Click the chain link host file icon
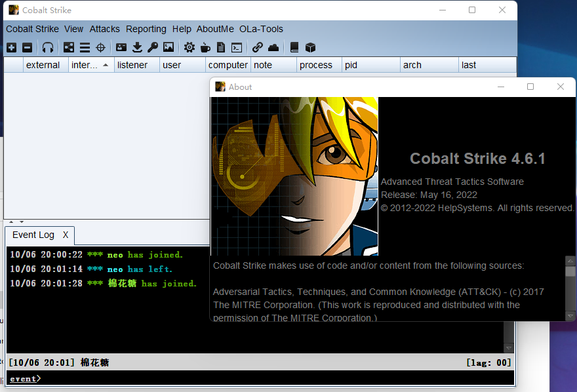Image resolution: width=577 pixels, height=392 pixels. (x=257, y=47)
